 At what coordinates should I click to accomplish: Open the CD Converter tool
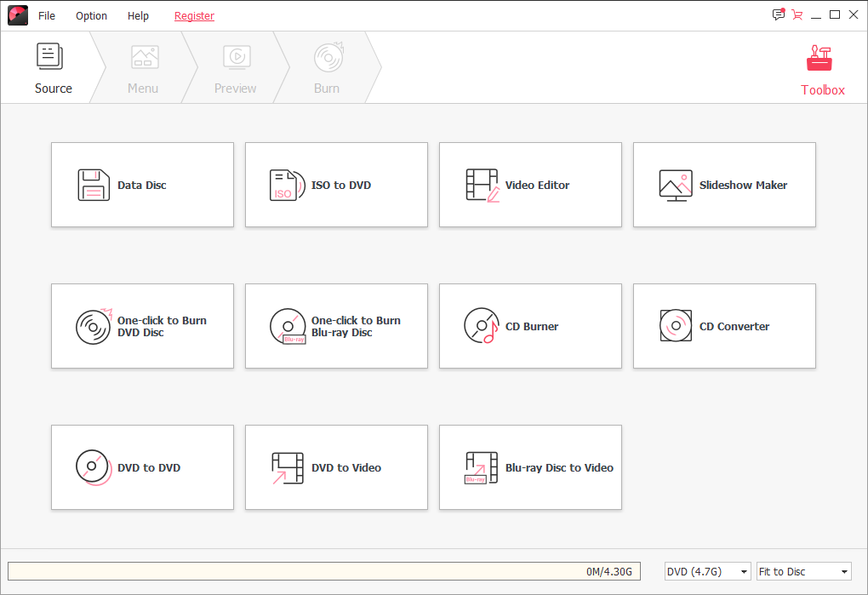click(x=724, y=326)
